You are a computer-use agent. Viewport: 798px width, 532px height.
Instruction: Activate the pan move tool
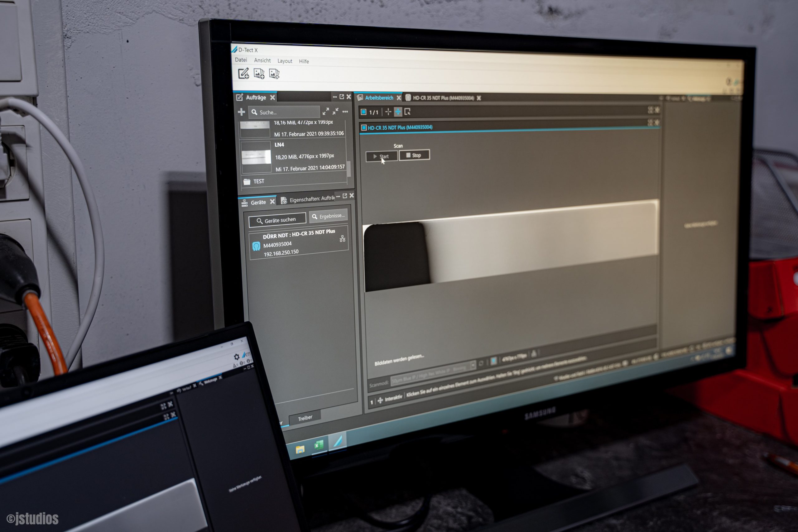(398, 112)
